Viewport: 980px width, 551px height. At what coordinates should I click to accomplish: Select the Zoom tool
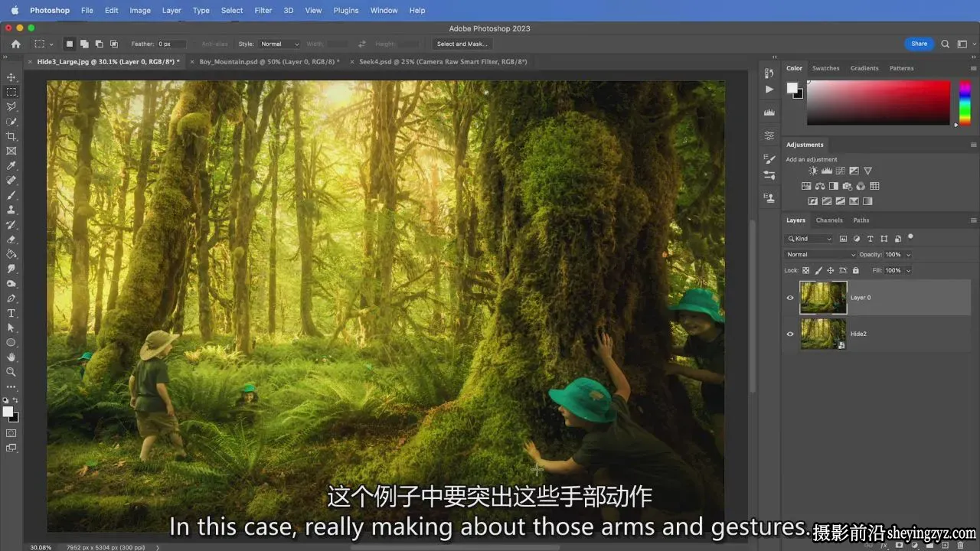11,372
